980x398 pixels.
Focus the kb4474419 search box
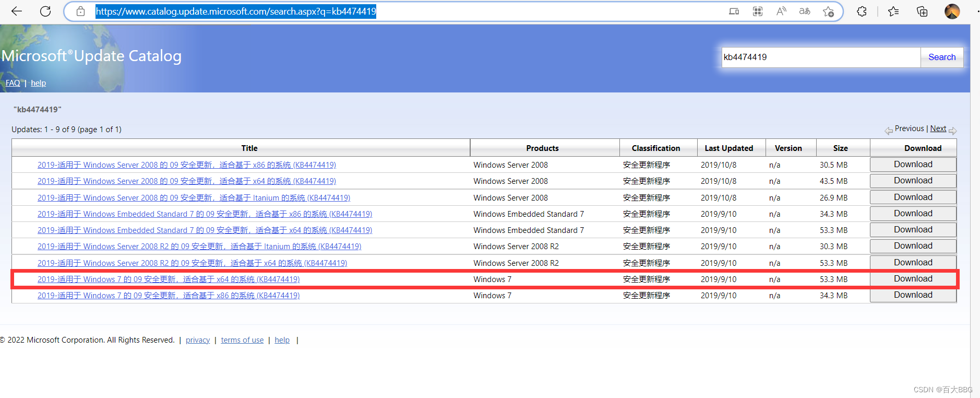[x=821, y=57]
